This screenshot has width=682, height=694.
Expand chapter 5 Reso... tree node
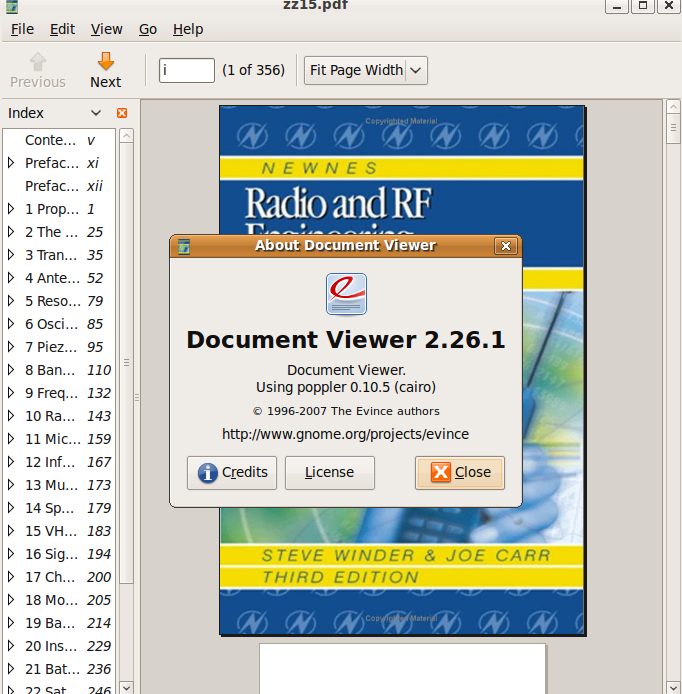click(12, 301)
